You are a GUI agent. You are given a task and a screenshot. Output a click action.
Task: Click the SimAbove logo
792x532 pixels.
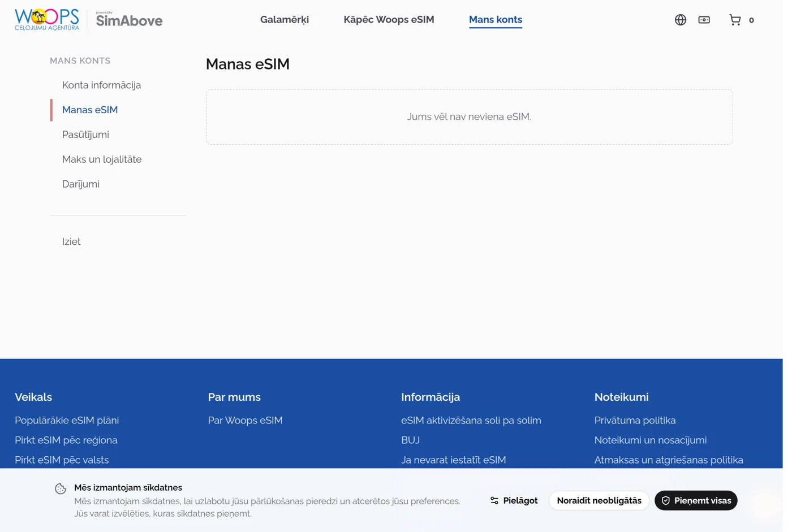click(129, 20)
